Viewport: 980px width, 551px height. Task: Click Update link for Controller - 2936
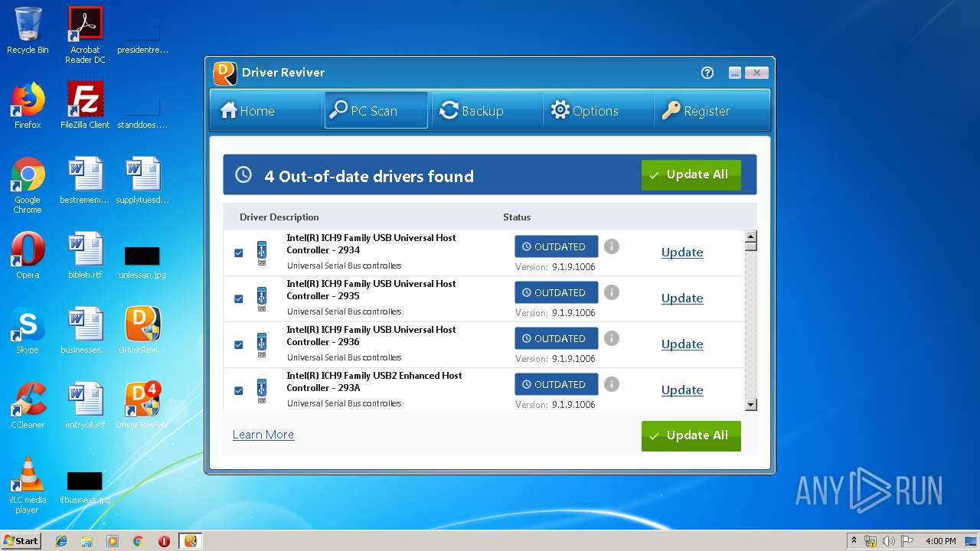[682, 344]
